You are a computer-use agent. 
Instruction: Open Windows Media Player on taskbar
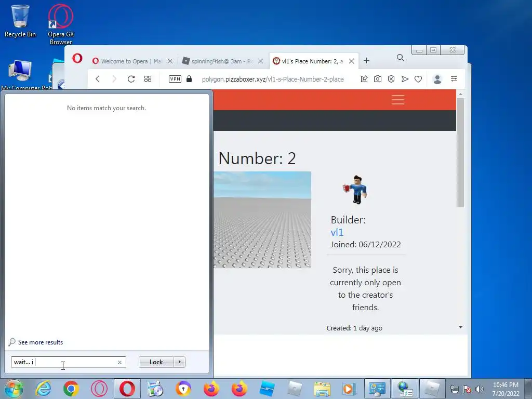click(x=349, y=389)
